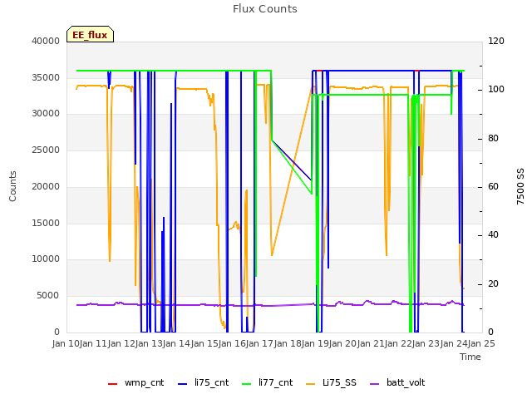This screenshot has height=399, width=532.
Task: Click the purple batt_volt legend swatch
Action: click(x=374, y=384)
